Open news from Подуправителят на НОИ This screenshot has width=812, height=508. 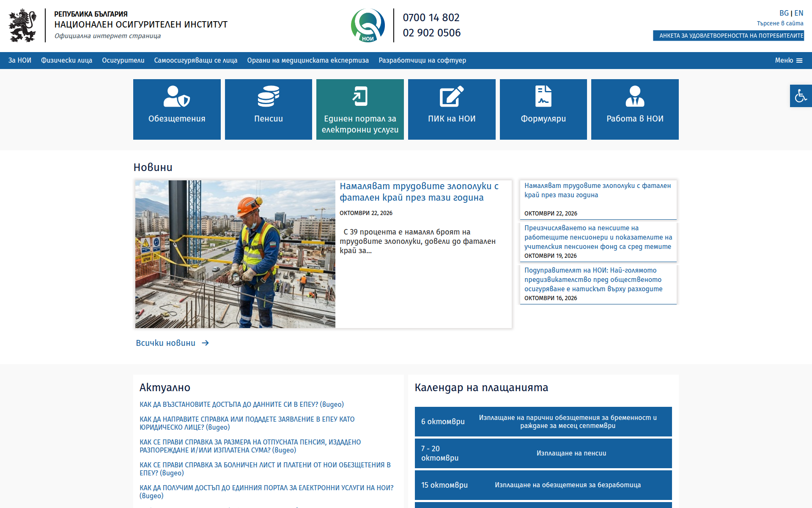click(x=593, y=279)
